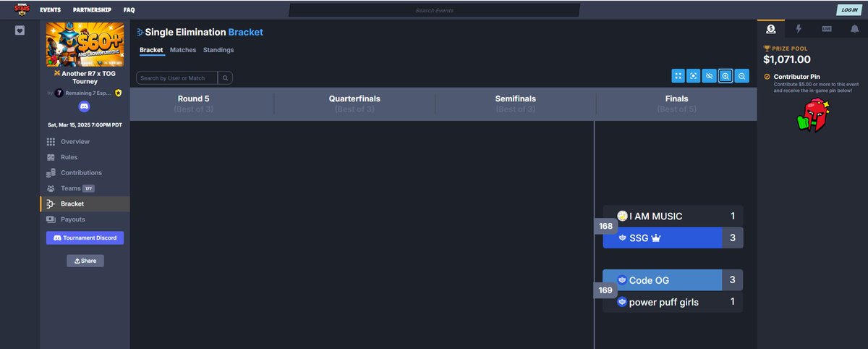Select the prize pool dollar tab icon
Screen dimensions: 868x349
[771, 29]
